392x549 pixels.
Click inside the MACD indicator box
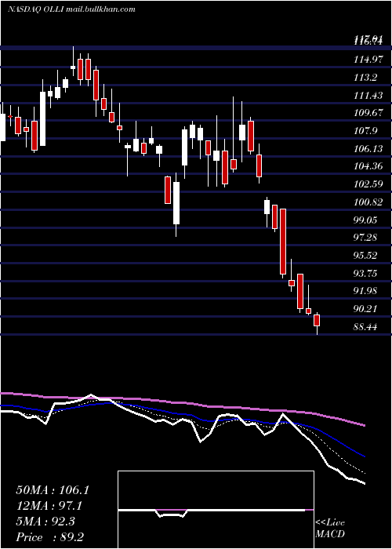pyautogui.click(x=216, y=510)
